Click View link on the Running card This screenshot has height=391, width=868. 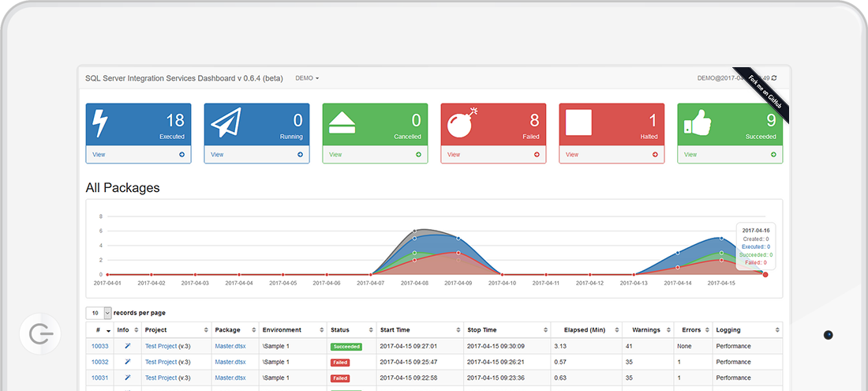pyautogui.click(x=217, y=155)
